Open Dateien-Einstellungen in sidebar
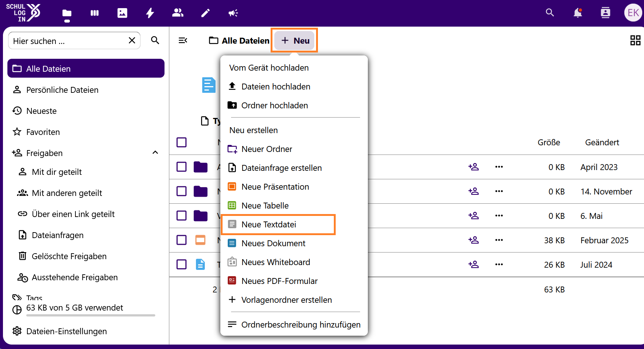The height and width of the screenshot is (349, 644). [67, 331]
